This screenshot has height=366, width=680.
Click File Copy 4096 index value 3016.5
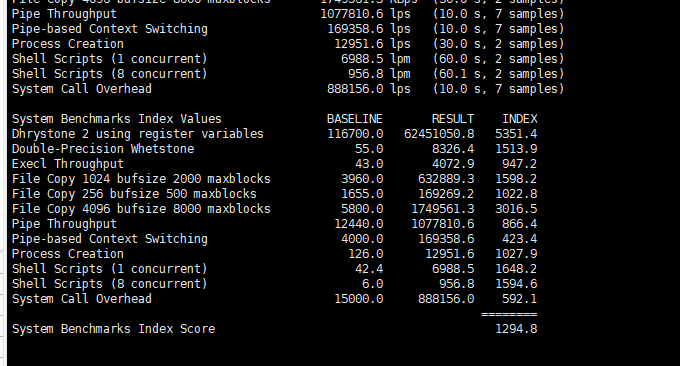516,209
